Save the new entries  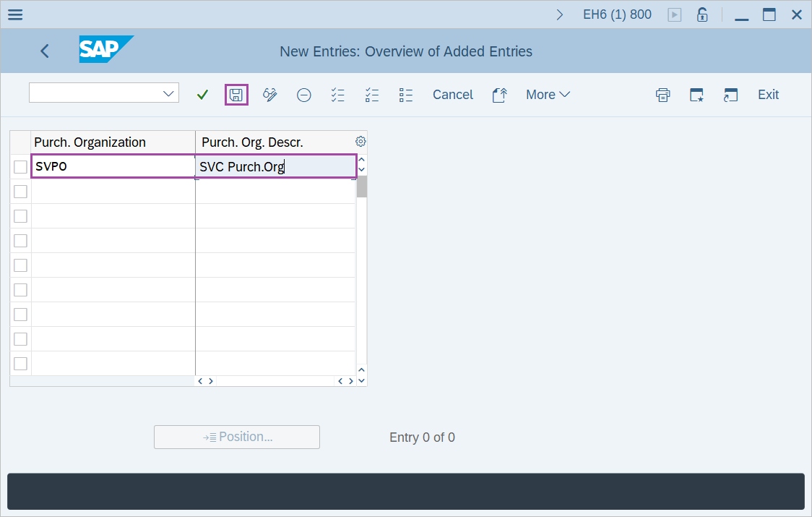236,95
